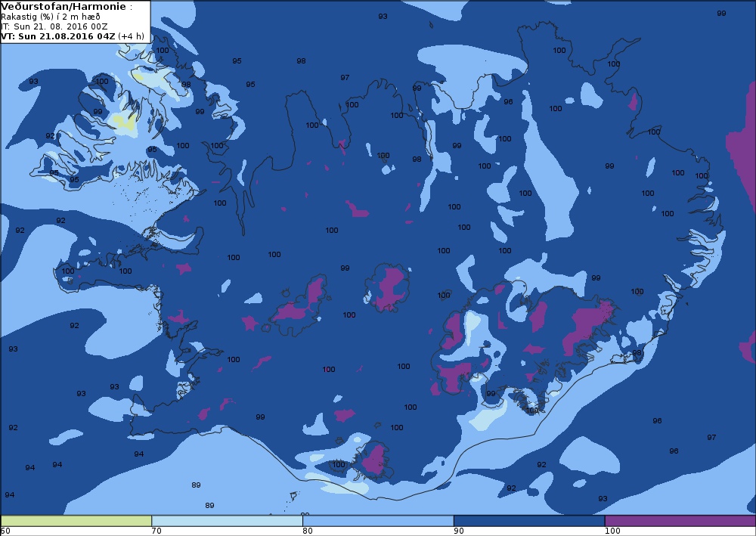Screen dimensions: 756x536
Task: Click the dark blue 90–100 legend swatch
Action: 529,521
